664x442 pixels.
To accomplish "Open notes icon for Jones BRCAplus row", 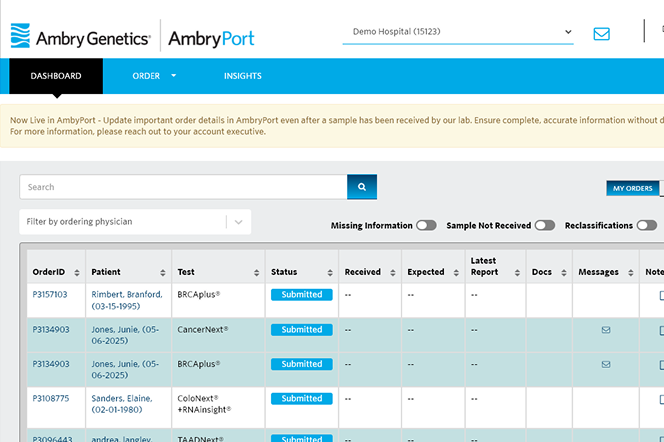I will (661, 365).
